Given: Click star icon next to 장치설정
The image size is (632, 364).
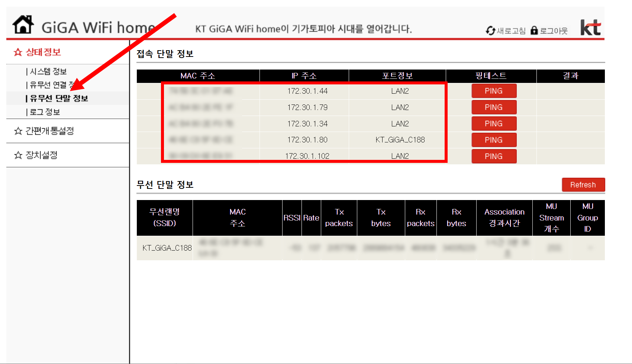Looking at the screenshot, I should pos(18,155).
